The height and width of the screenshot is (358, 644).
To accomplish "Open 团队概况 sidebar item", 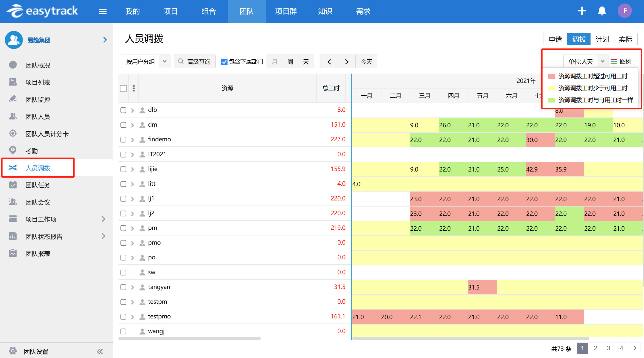I will [x=38, y=65].
